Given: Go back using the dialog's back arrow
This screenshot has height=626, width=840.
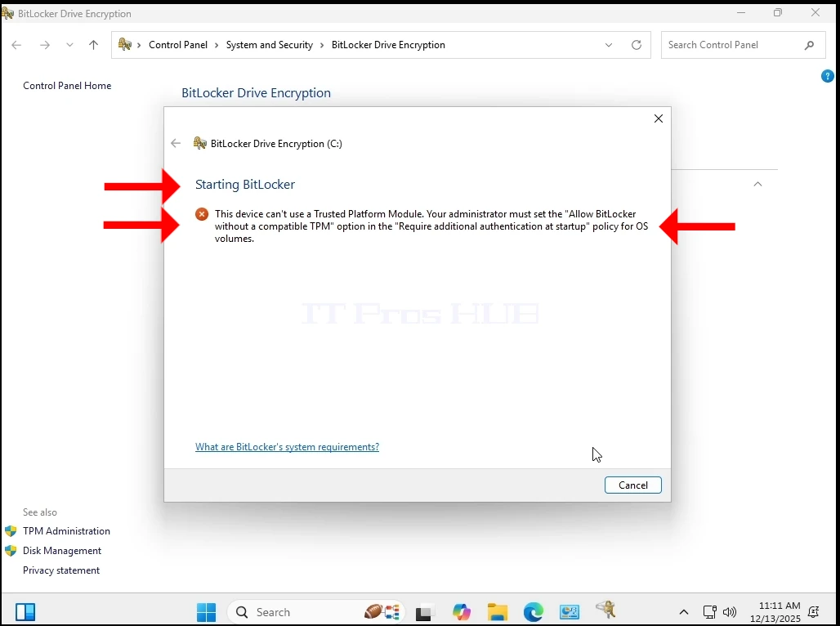Looking at the screenshot, I should pos(176,143).
